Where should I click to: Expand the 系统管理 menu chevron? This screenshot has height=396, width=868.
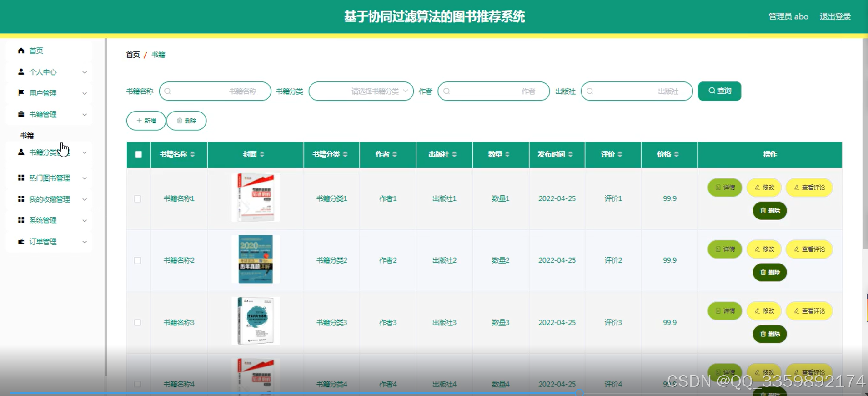click(85, 220)
